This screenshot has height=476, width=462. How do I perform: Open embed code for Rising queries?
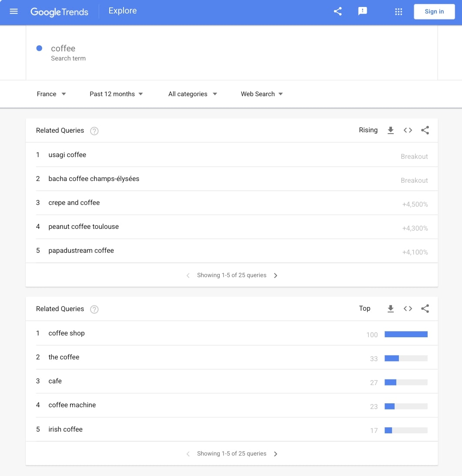(x=408, y=131)
